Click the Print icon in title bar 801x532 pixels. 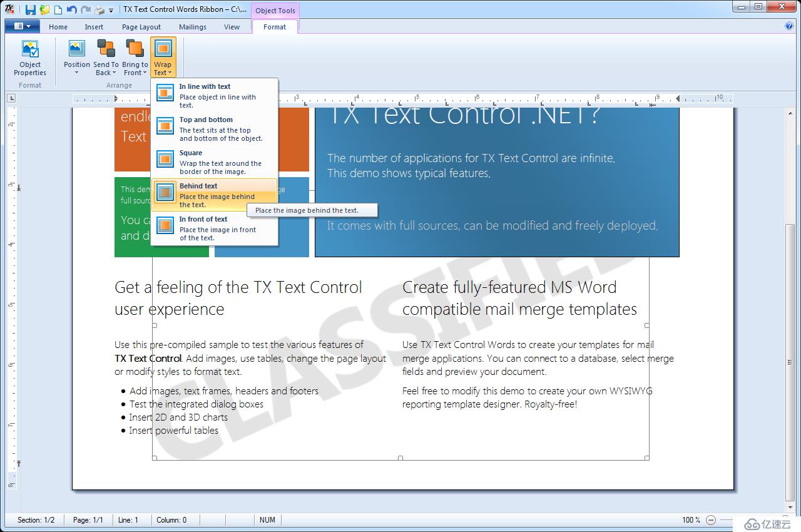click(x=99, y=9)
